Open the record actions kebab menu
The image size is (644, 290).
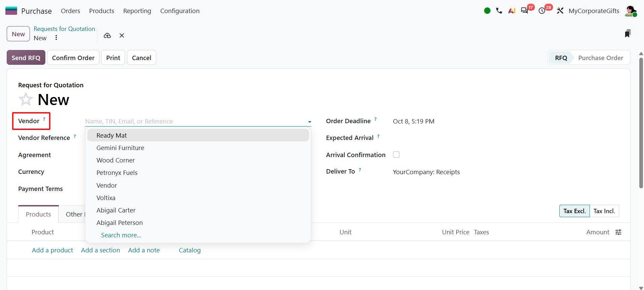coord(56,38)
